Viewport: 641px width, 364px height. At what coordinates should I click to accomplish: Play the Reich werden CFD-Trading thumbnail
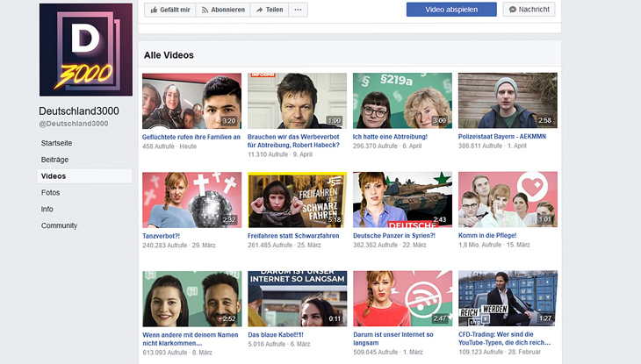(x=508, y=298)
